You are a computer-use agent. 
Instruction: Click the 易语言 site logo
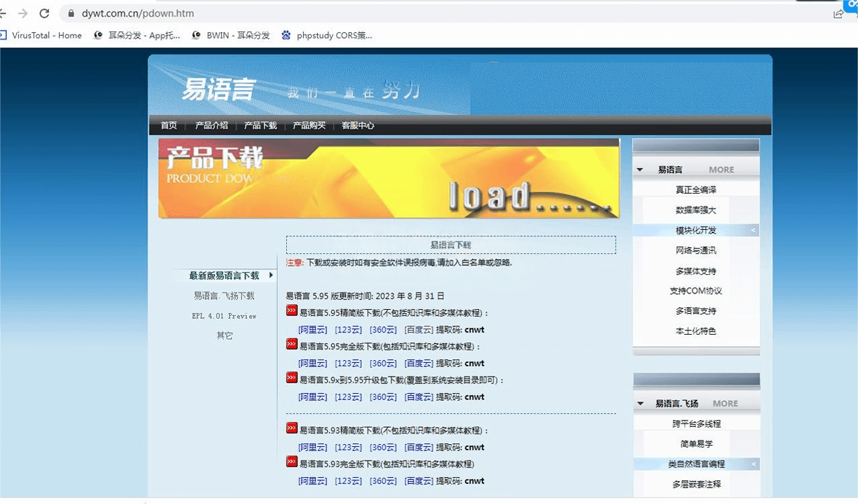(x=218, y=89)
